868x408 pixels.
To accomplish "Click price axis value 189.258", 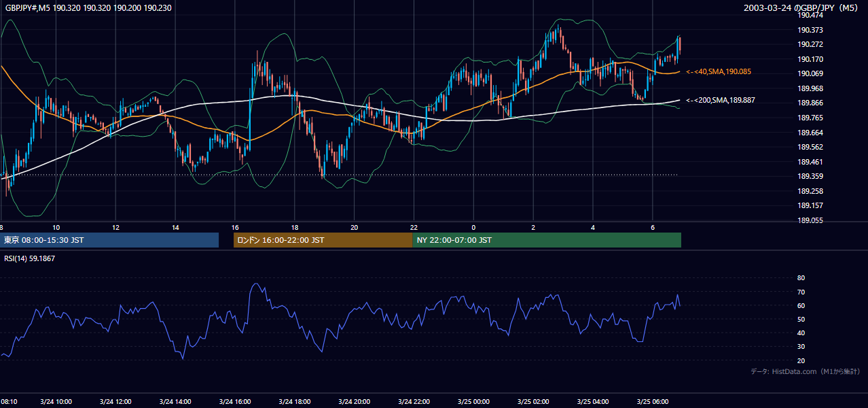I will tap(810, 191).
